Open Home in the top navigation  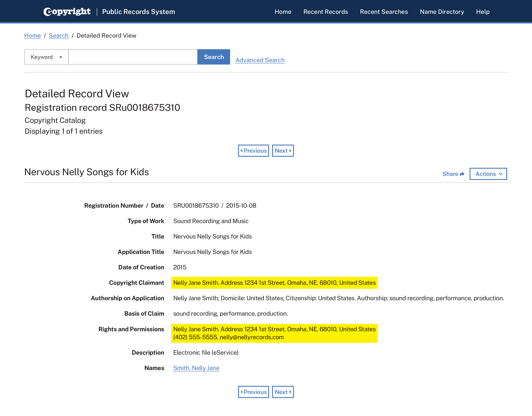point(283,12)
